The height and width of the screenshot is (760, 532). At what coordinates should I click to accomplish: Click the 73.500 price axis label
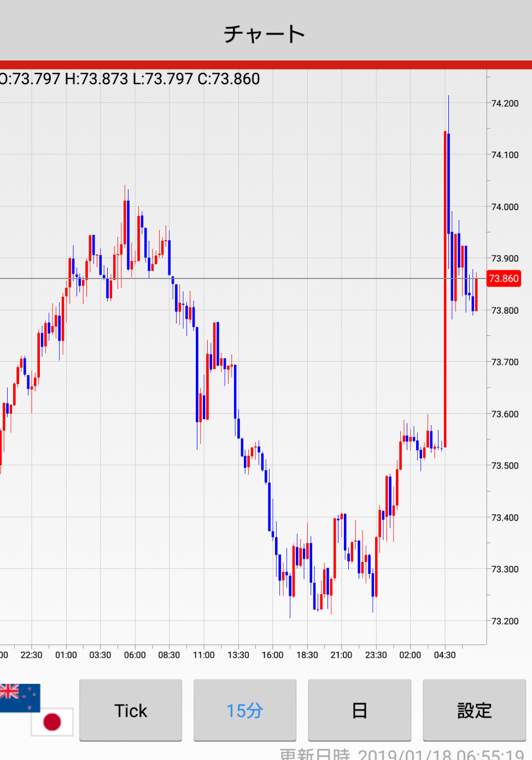coord(505,466)
